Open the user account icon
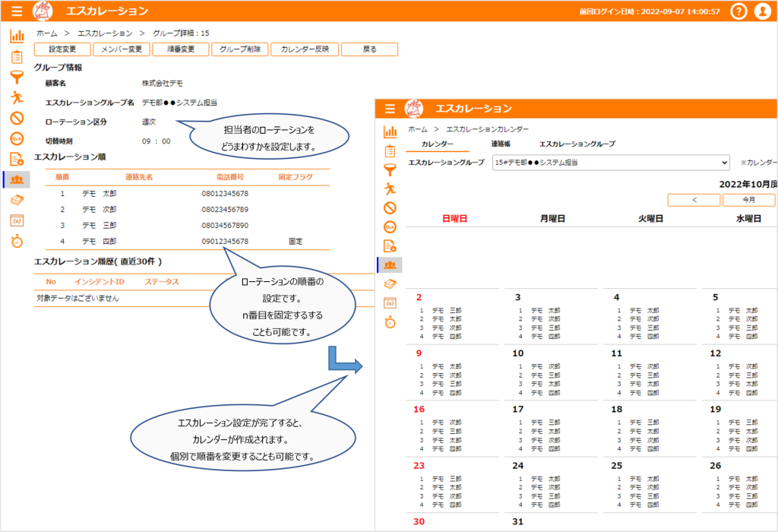The width and height of the screenshot is (778, 532). [x=763, y=11]
